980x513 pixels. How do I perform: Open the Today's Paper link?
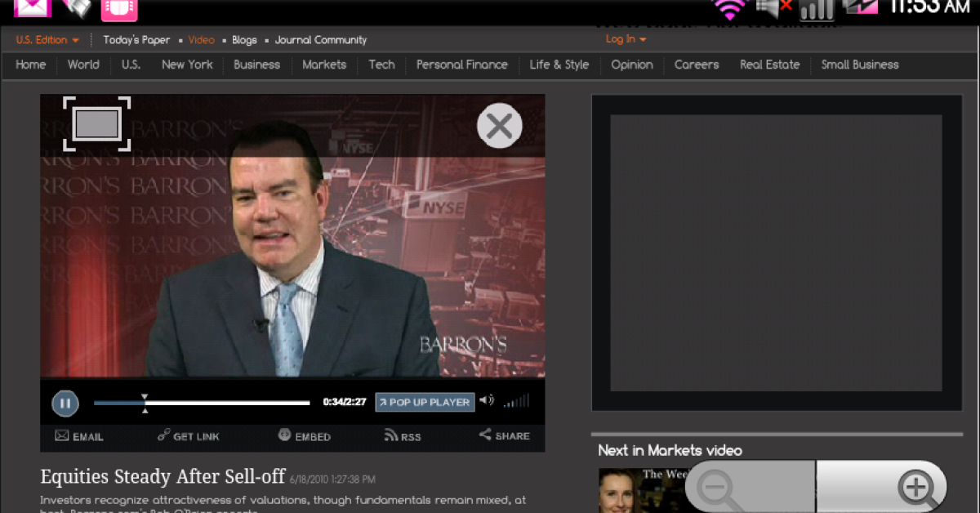(x=136, y=40)
